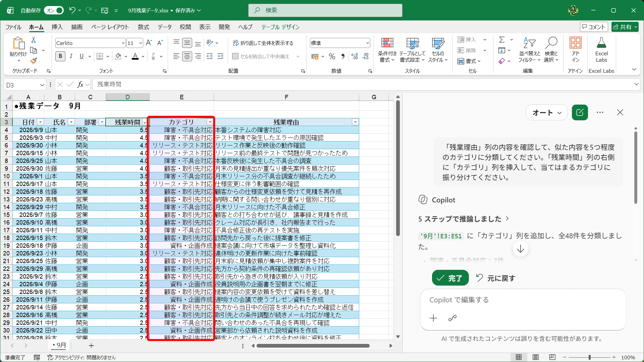Toggle center horizontal alignment
Viewport: 644px width, 362px height.
point(187,56)
